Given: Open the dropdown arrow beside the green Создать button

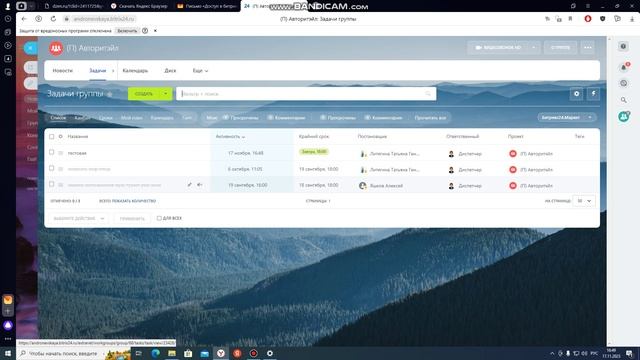Looking at the screenshot, I should pos(166,93).
